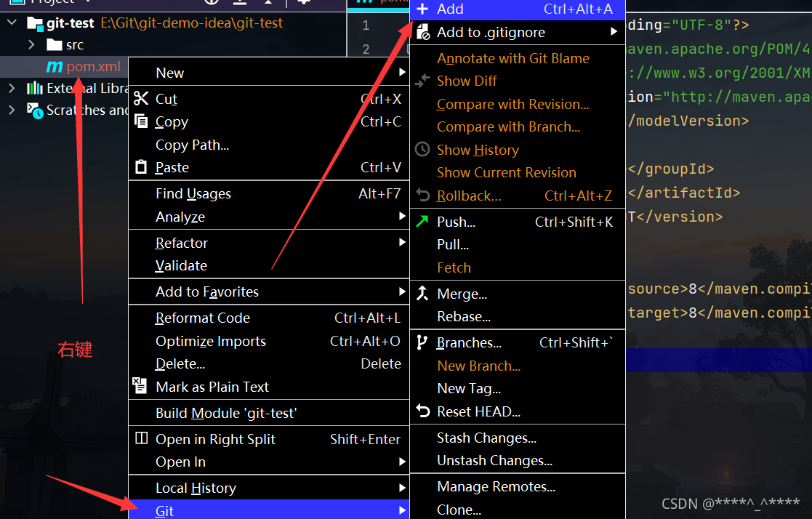Screen dimensions: 812x519
Task: Click the Scratches and Consoles icon
Action: (x=35, y=110)
